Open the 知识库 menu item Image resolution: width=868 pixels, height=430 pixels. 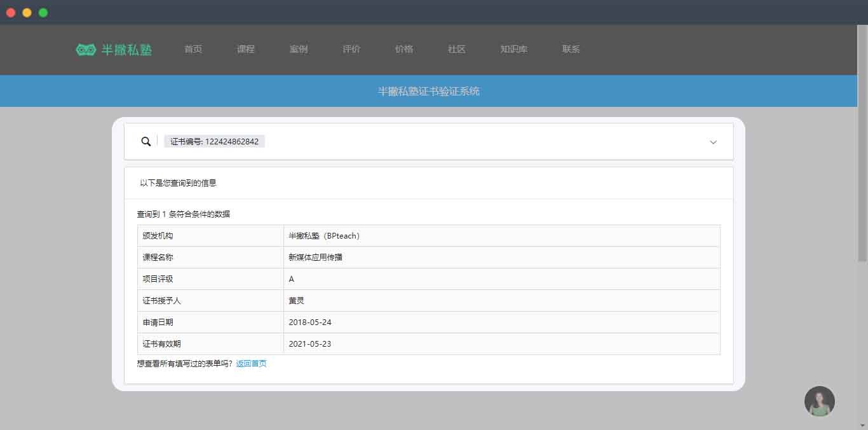tap(514, 49)
